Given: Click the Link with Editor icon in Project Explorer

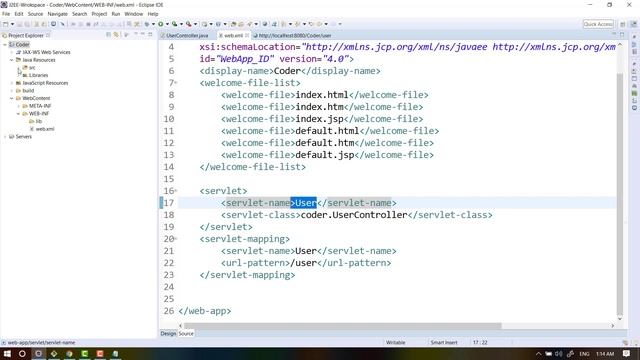Looking at the screenshot, I should point(116,35).
